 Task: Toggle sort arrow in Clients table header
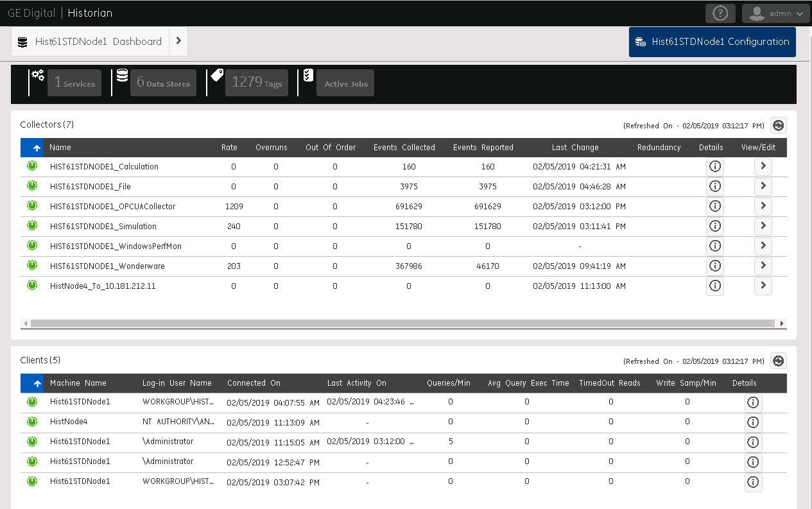click(37, 383)
